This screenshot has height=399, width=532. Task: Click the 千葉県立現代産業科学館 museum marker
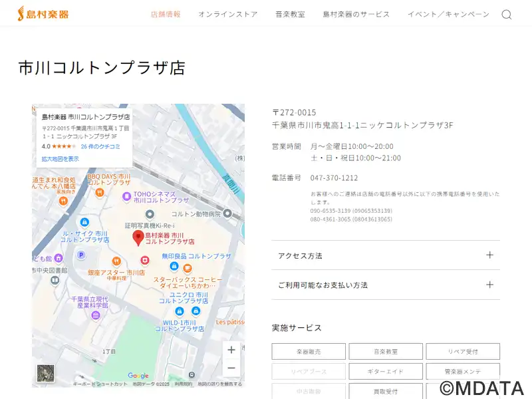[x=96, y=315]
